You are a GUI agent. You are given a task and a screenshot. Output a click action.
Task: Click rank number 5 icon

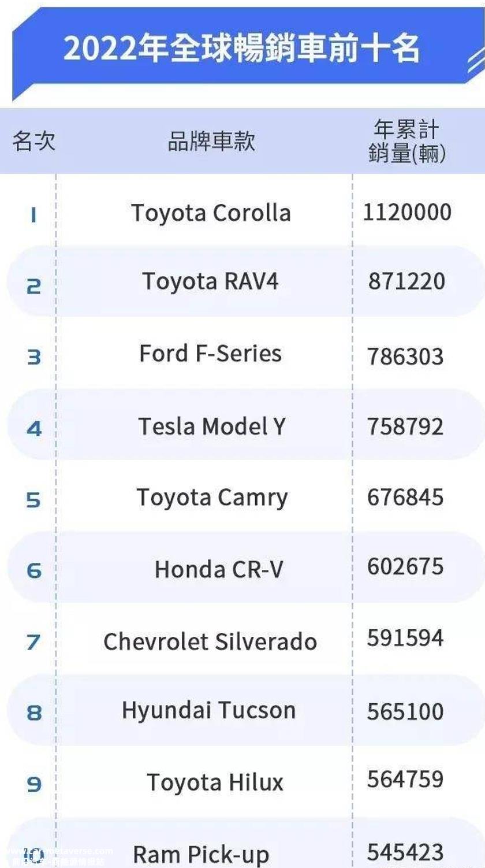(x=33, y=499)
